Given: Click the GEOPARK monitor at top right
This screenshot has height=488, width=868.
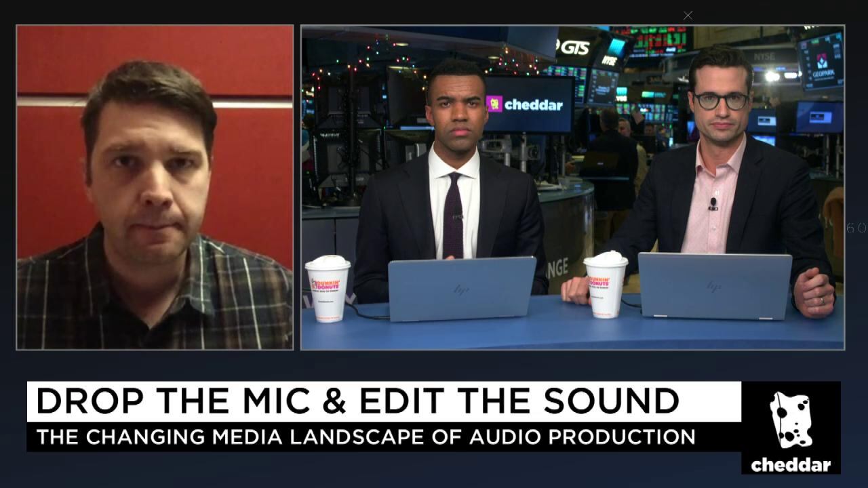Looking at the screenshot, I should coord(821,62).
